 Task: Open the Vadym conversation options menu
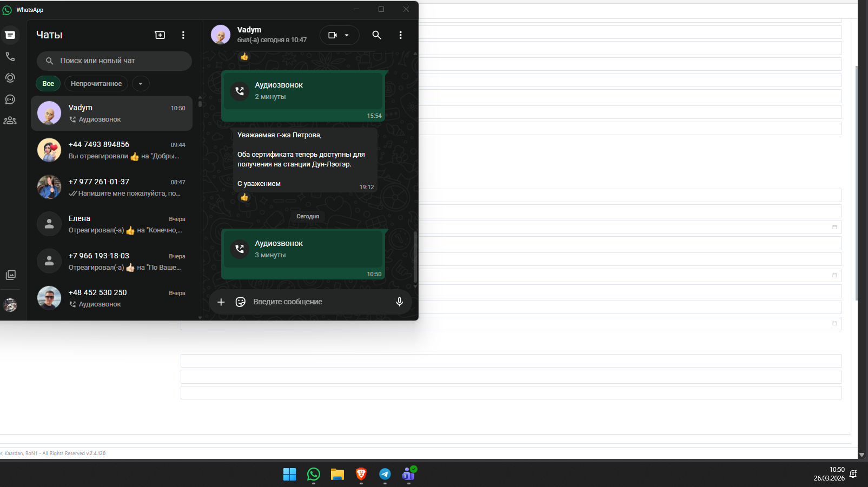(400, 35)
